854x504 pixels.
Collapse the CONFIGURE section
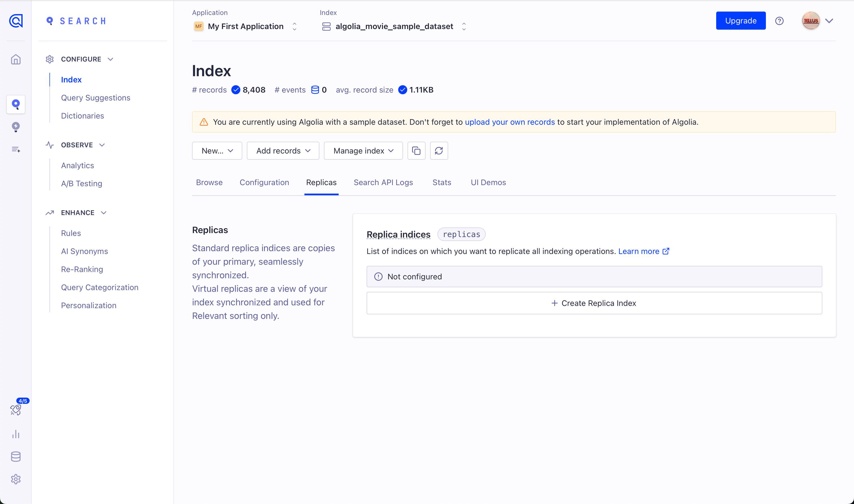pyautogui.click(x=110, y=59)
